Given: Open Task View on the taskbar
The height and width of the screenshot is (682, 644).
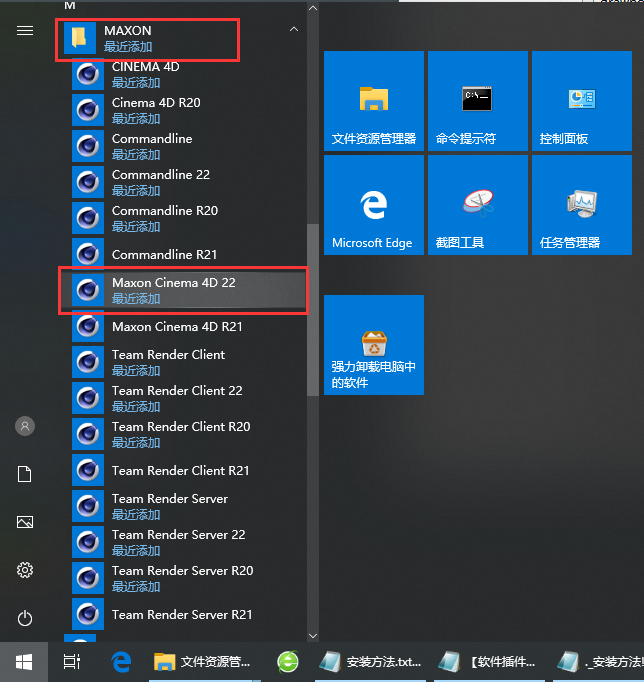Looking at the screenshot, I should [72, 662].
